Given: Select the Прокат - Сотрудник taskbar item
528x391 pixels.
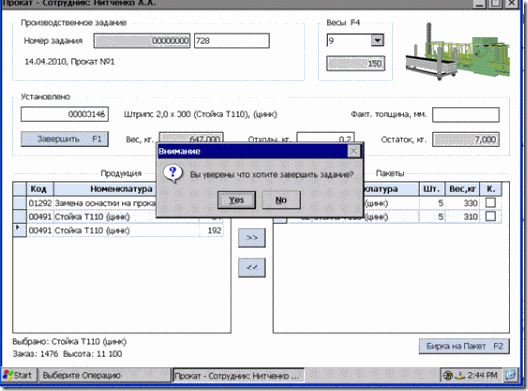Looking at the screenshot, I should pos(238,376).
